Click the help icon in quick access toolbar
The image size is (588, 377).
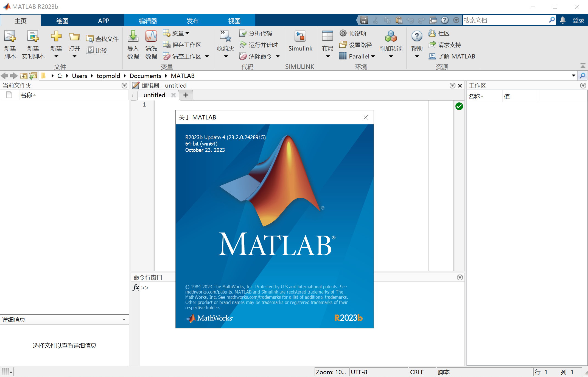445,20
